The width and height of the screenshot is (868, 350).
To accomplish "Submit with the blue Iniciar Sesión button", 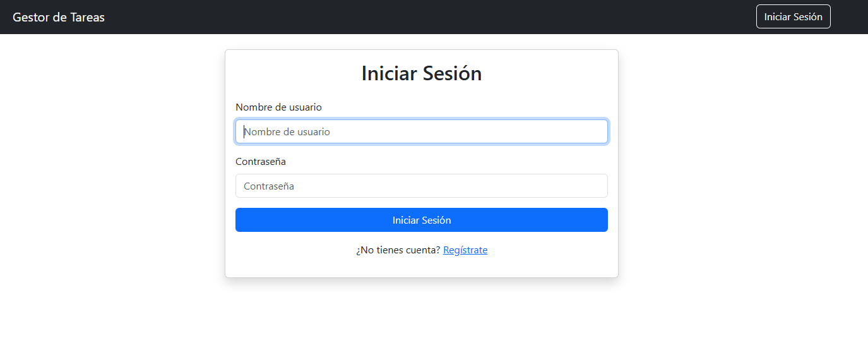I will [421, 220].
